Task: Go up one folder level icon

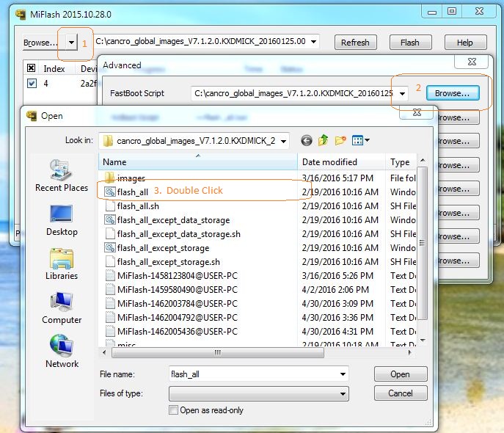Action: (x=323, y=140)
